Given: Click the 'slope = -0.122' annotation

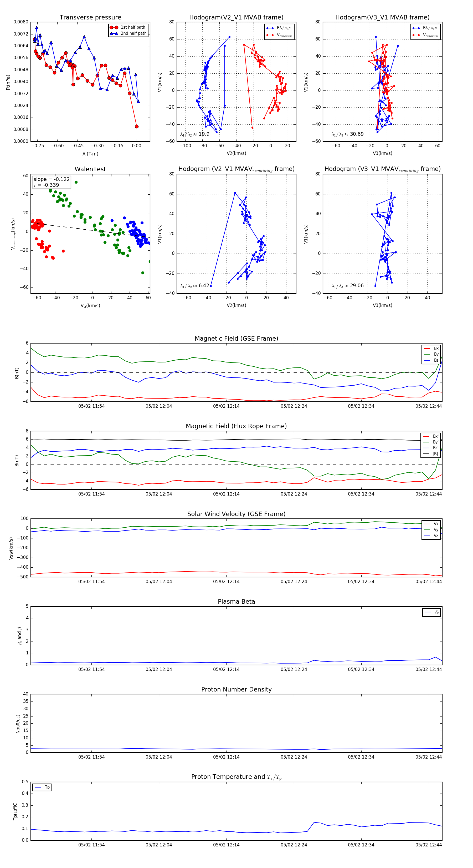Looking at the screenshot, I should 52,179.
